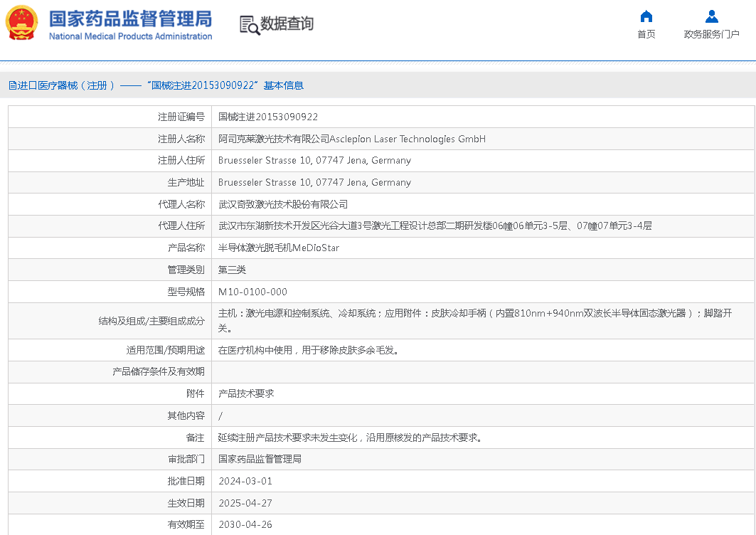The image size is (756, 535).
Task: Click intended use text 在医疗机构中使用
Action: (x=309, y=350)
